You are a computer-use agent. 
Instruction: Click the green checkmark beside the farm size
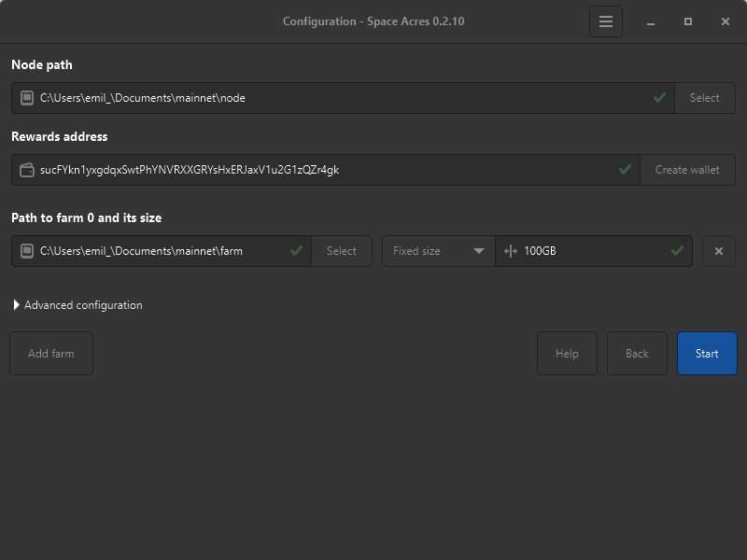click(677, 250)
